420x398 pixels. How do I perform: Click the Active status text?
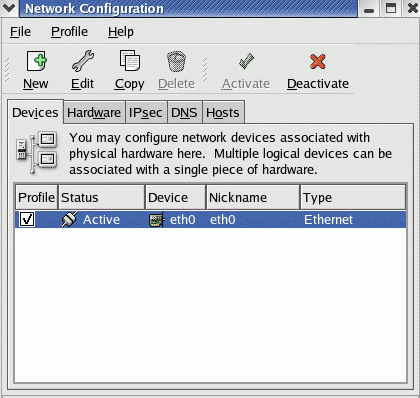point(101,220)
